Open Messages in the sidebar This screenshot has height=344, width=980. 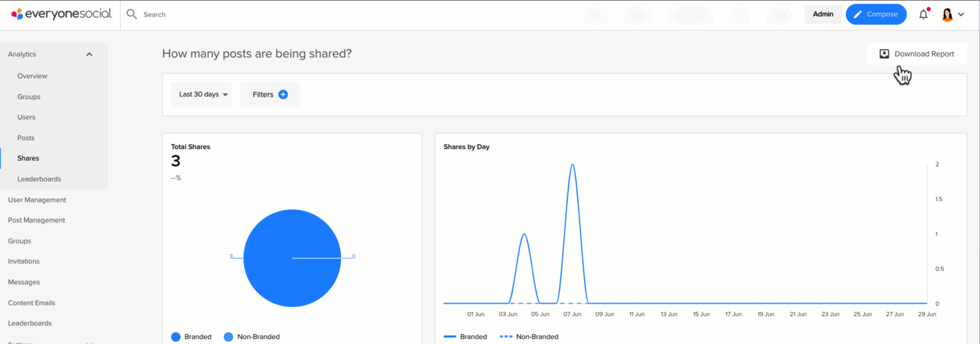tap(23, 282)
